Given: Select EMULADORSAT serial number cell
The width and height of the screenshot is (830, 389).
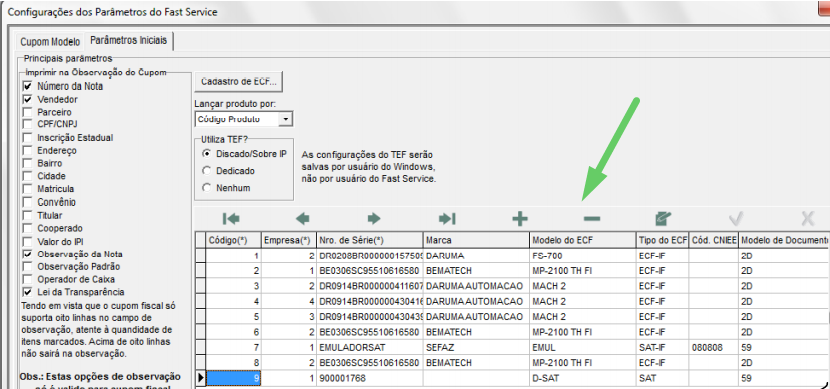Looking at the screenshot, I should (x=369, y=348).
